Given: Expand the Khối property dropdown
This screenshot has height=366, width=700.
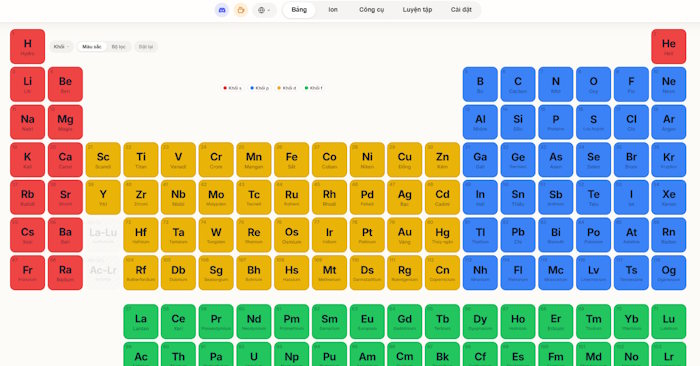Looking at the screenshot, I should coord(61,46).
